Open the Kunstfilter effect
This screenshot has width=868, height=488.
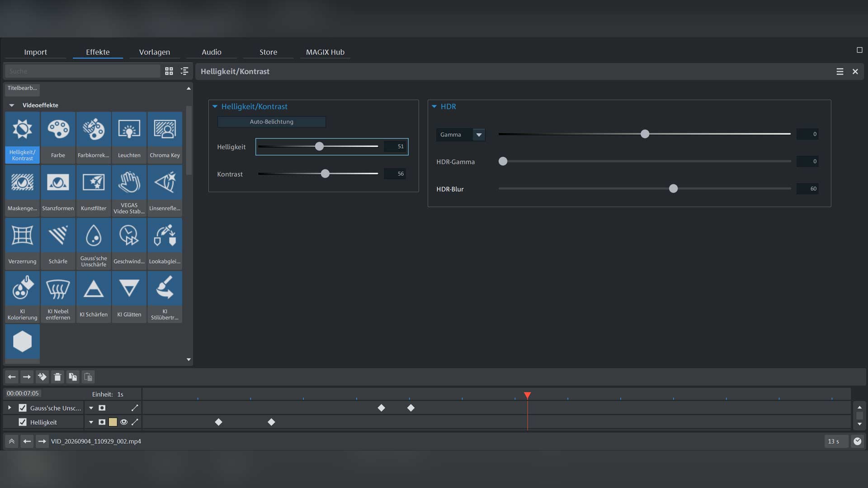point(94,190)
